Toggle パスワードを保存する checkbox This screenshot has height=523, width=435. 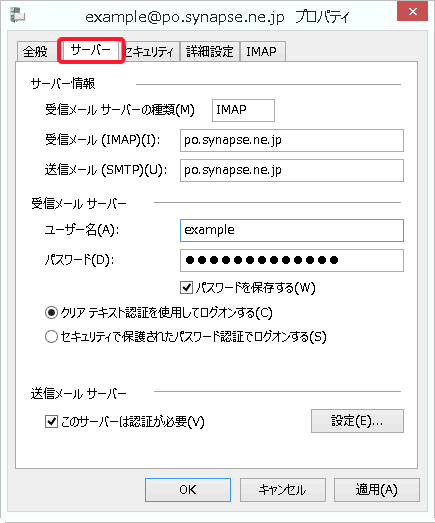(186, 288)
